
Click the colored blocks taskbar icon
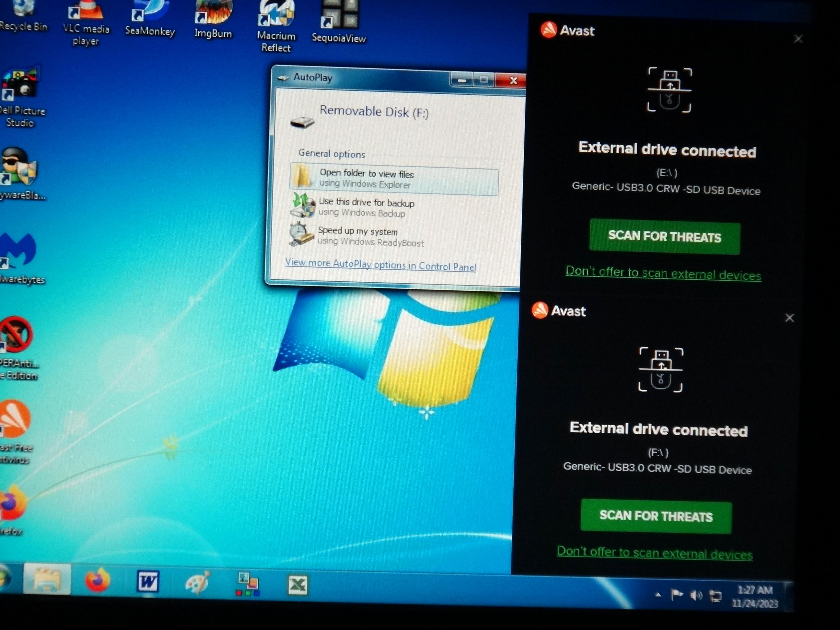[x=248, y=584]
